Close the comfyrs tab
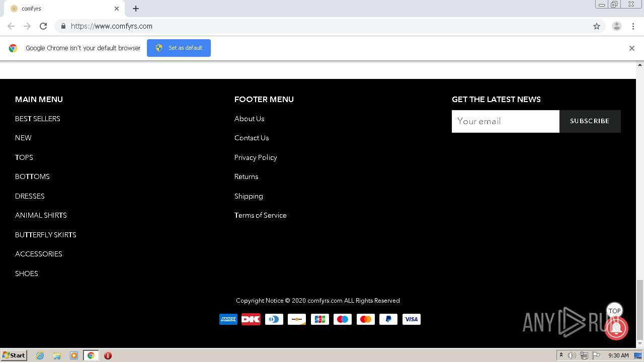 [x=117, y=9]
